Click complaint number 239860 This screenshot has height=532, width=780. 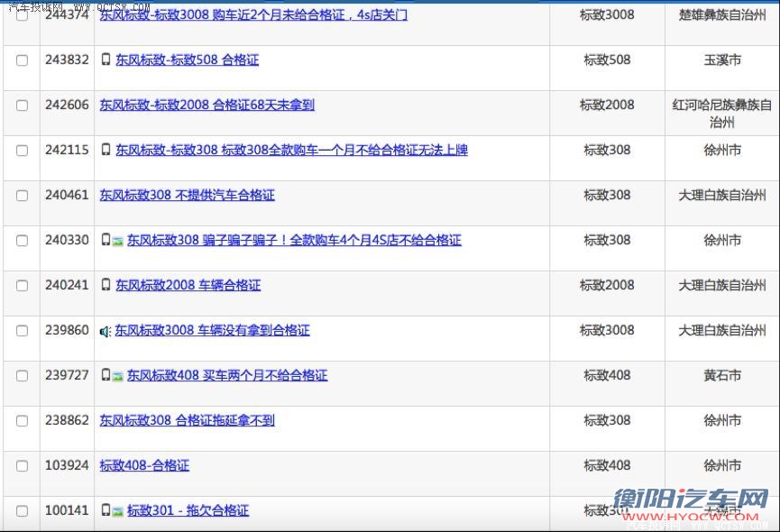[x=67, y=330]
